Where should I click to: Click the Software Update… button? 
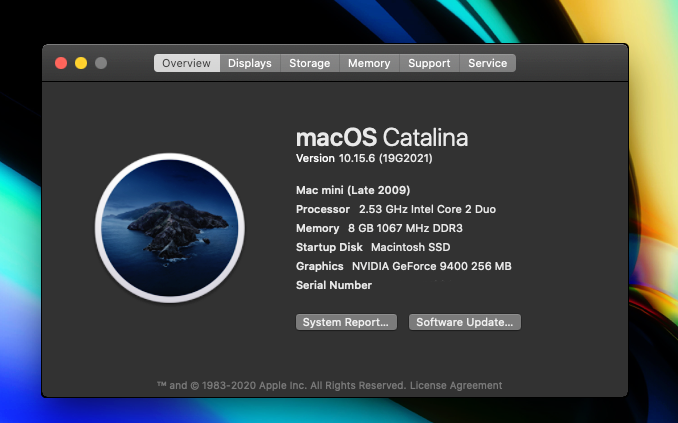coord(464,322)
